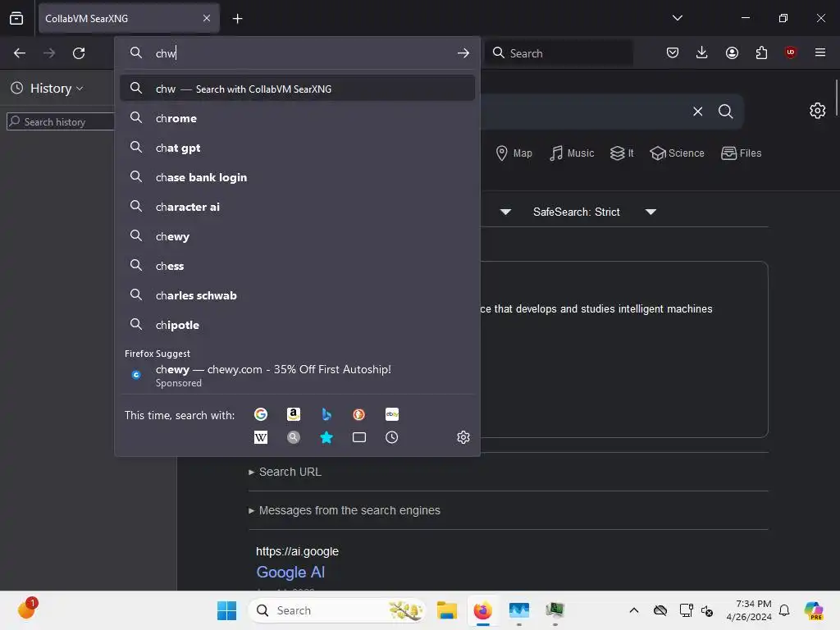Open the clock showing 7:34 PM
Screen dimensions: 840x630
(x=748, y=610)
